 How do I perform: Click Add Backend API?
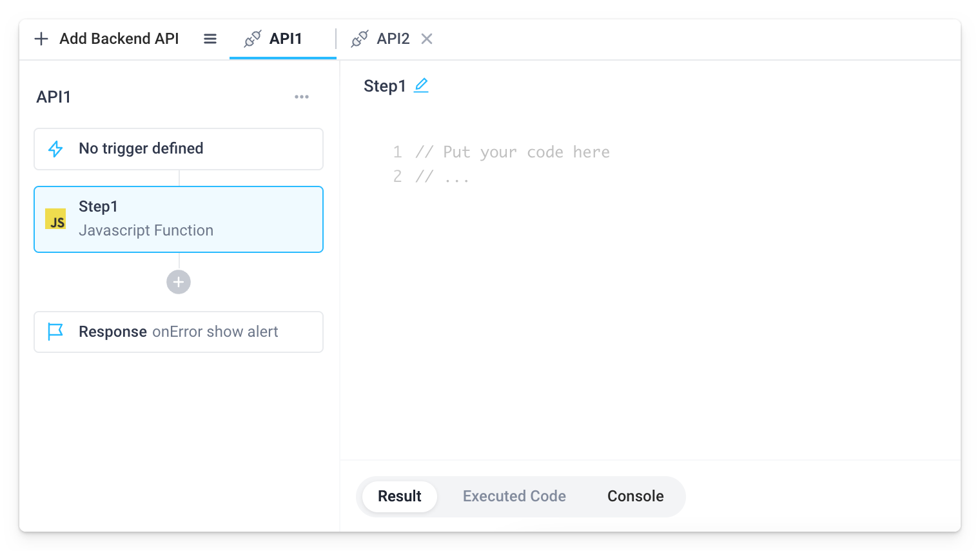click(119, 38)
